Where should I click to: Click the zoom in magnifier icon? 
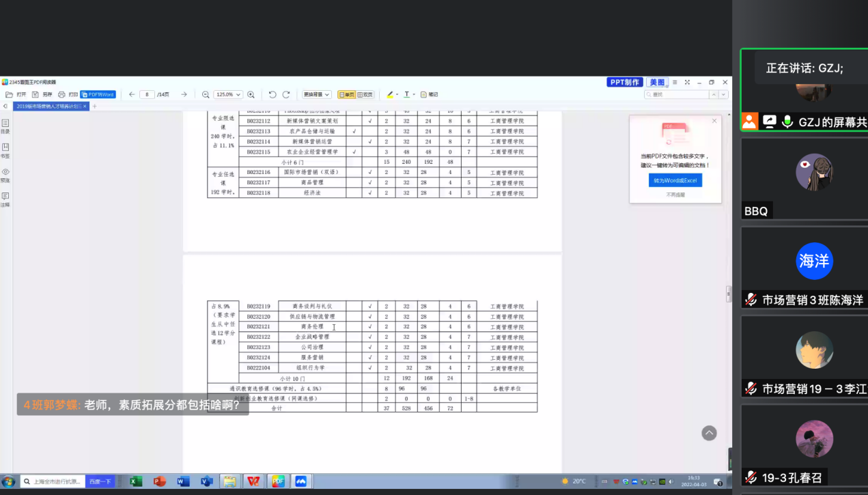pyautogui.click(x=251, y=94)
